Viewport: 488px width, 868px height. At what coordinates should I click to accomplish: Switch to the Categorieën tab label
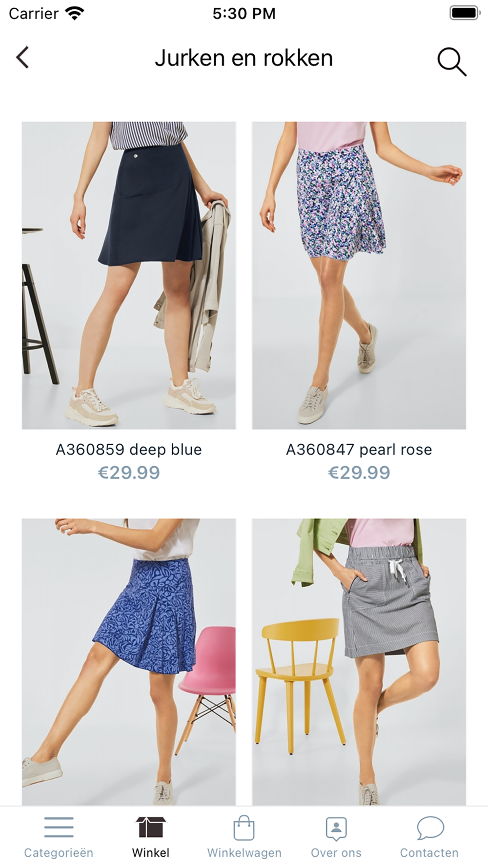coord(59,853)
